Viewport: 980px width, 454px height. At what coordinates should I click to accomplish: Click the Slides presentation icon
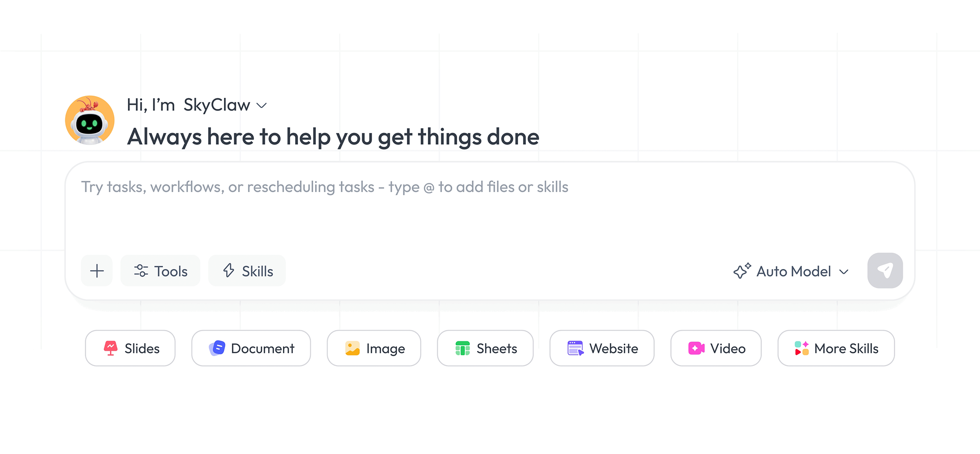[111, 348]
